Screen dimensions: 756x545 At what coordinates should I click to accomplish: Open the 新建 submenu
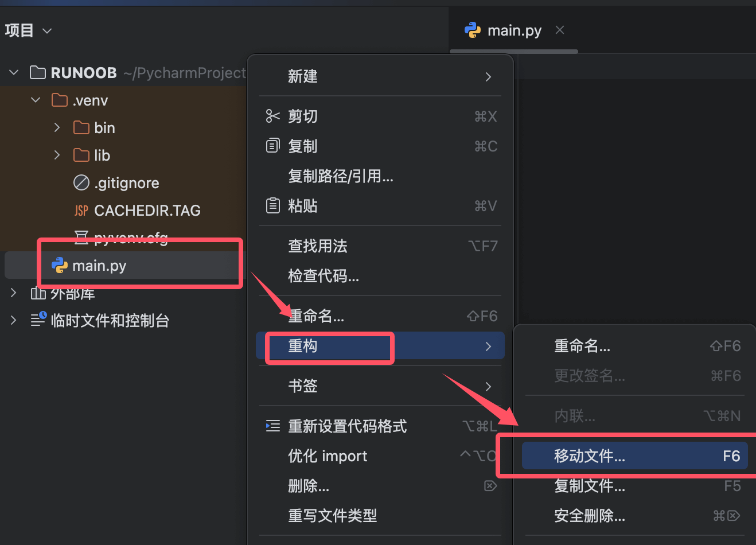coord(380,76)
